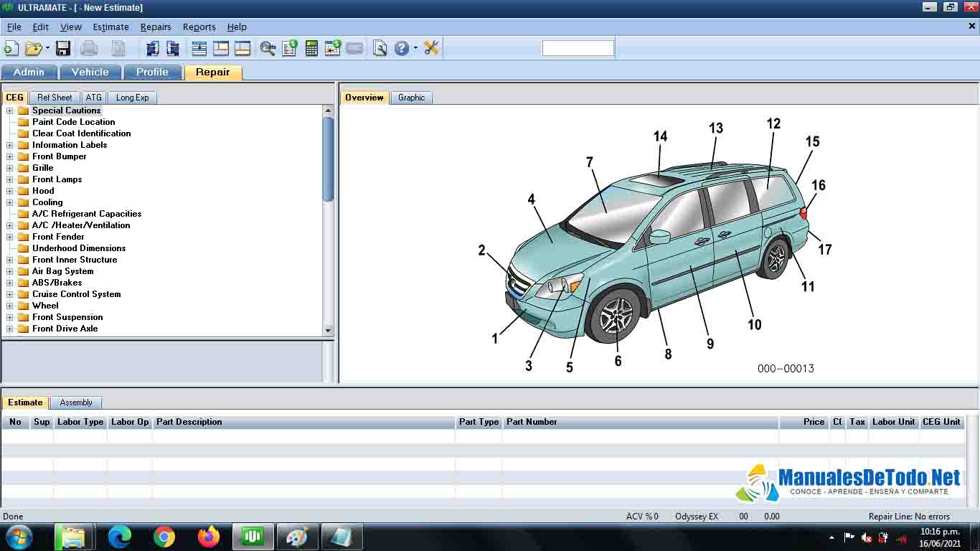Viewport: 980px width, 551px height.
Task: Click the estimate document with dollar icon
Action: point(289,48)
